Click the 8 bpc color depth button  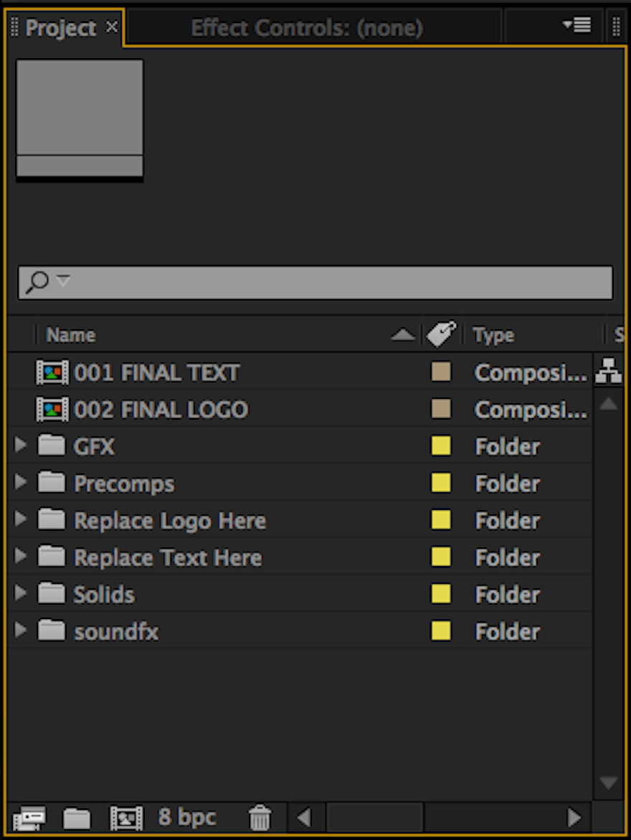pos(186,817)
